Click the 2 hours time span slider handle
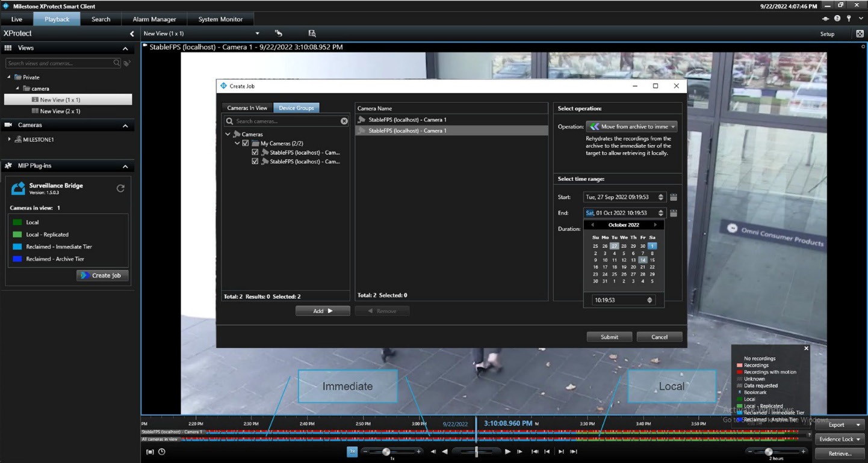This screenshot has width=868, height=463. pos(769,452)
